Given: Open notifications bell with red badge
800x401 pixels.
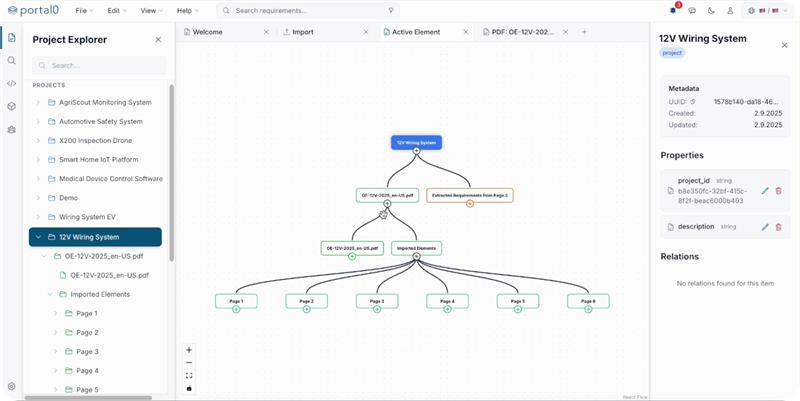Looking at the screenshot, I should point(673,10).
